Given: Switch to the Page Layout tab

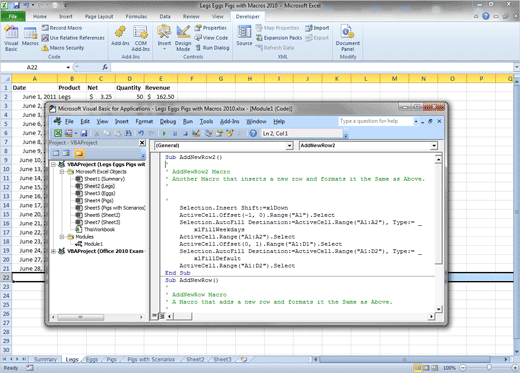Looking at the screenshot, I should point(99,16).
